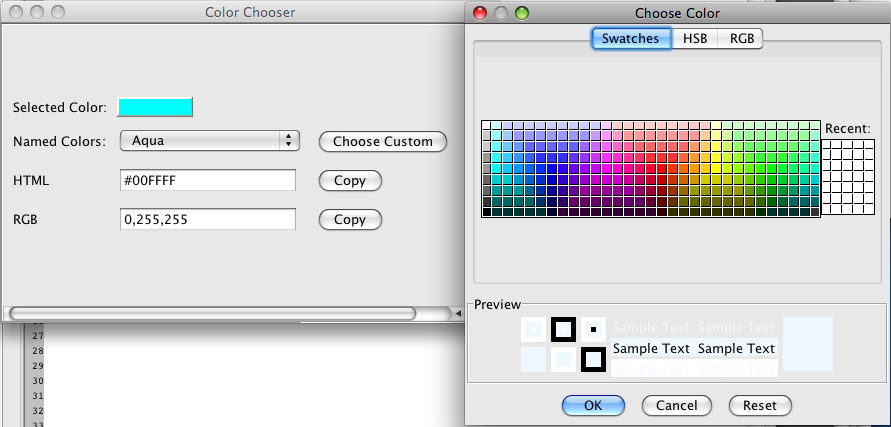Cancel the Choose Color dialog
The image size is (891, 427).
(x=676, y=405)
